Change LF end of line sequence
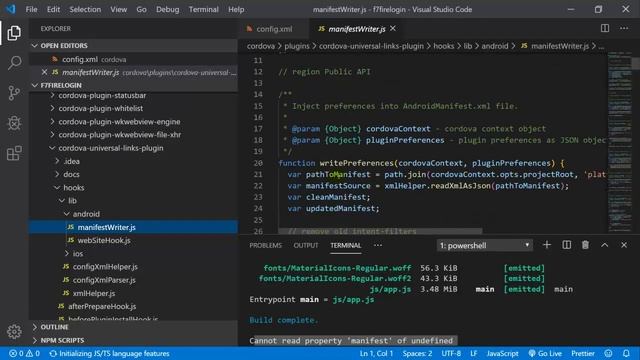Image resolution: width=640 pixels, height=360 pixels. [473, 353]
